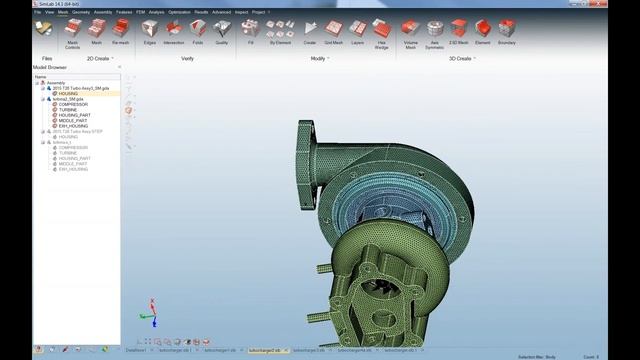Open the Layers tool
Screen dimensions: 640x360
(x=358, y=32)
